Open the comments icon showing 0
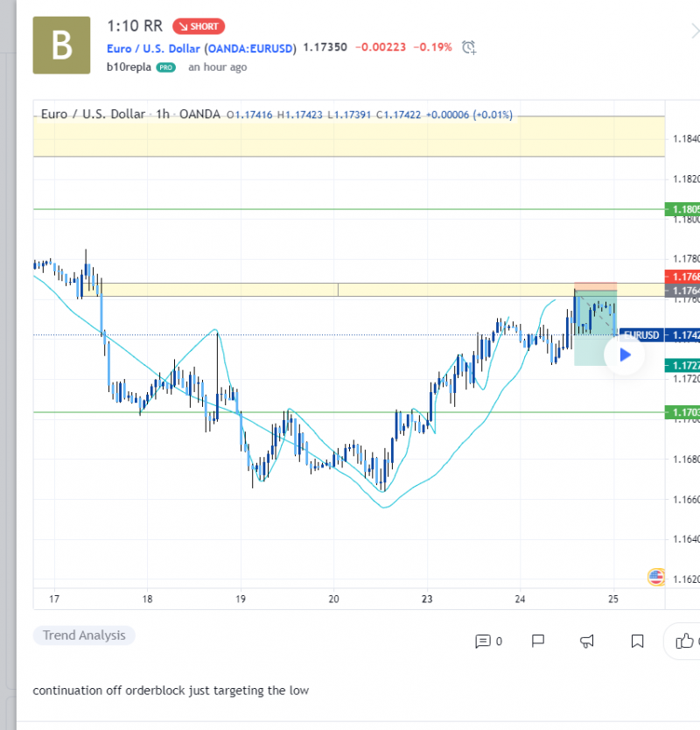Image resolution: width=700 pixels, height=730 pixels. click(x=488, y=642)
